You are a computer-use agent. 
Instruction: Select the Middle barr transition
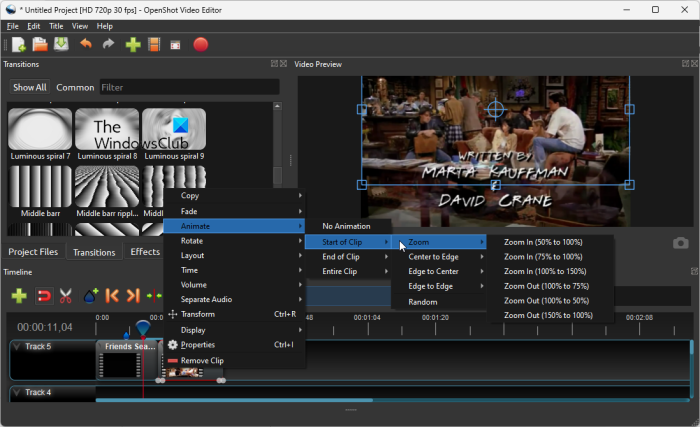click(x=40, y=192)
